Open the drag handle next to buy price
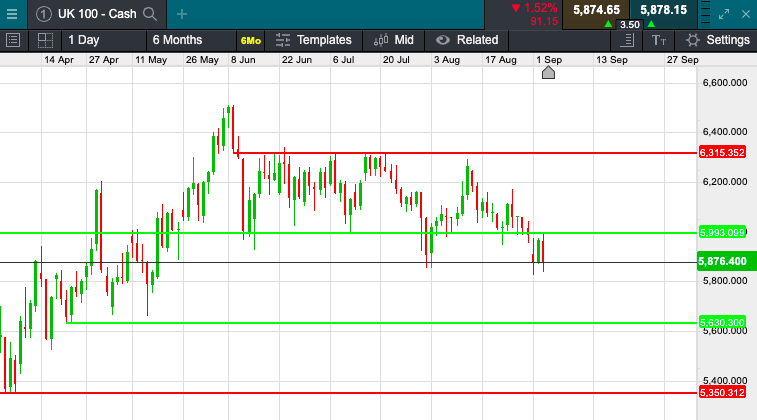Image resolution: width=757 pixels, height=420 pixels. click(705, 14)
